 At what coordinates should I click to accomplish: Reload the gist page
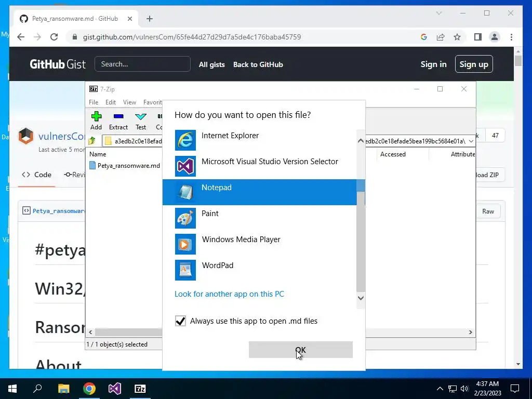54,37
